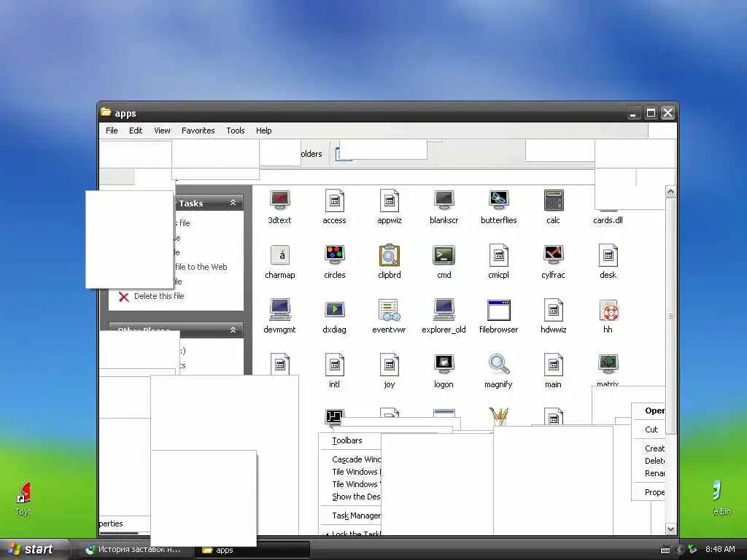Screen dimensions: 747x560
Task: Open the cmd terminal icon
Action: pos(444,254)
